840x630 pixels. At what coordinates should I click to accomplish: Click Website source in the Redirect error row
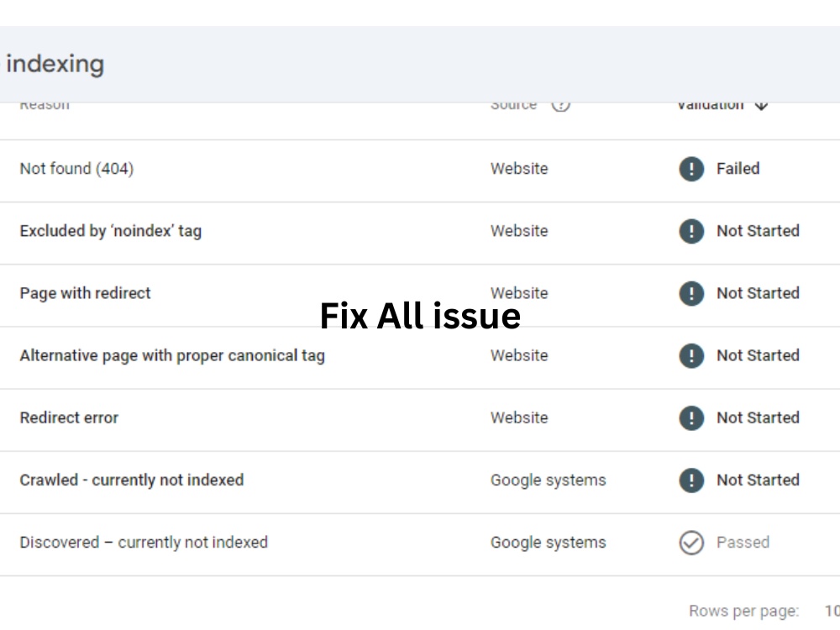pyautogui.click(x=519, y=417)
